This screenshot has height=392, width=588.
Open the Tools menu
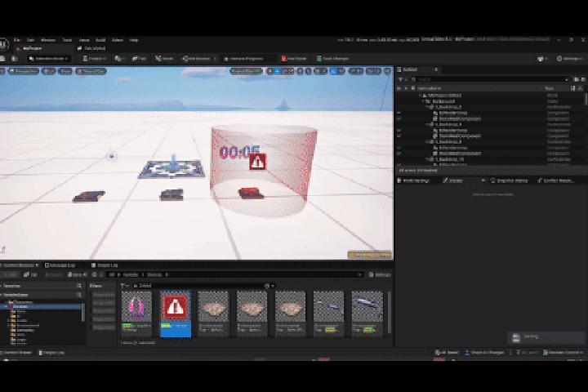pos(67,40)
